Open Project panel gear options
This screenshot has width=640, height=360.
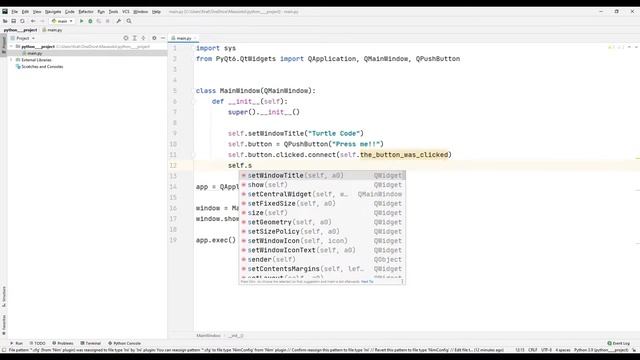coord(154,38)
